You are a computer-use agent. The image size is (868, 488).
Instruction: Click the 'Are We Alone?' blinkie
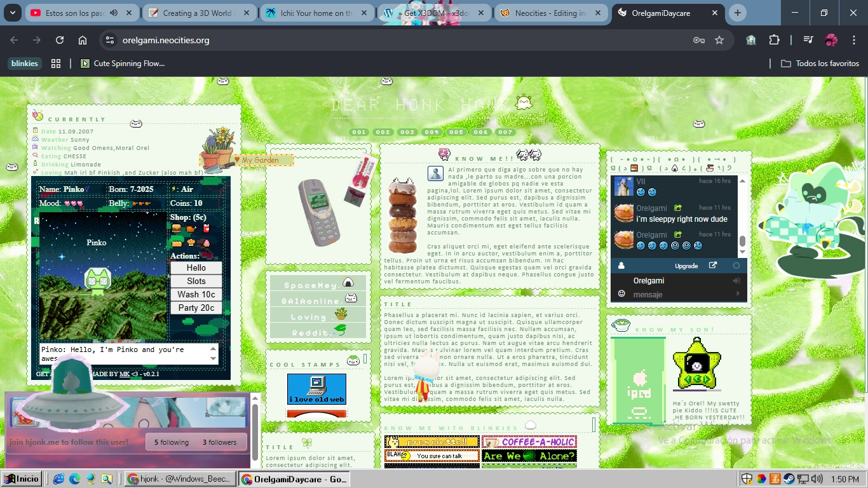click(x=529, y=456)
